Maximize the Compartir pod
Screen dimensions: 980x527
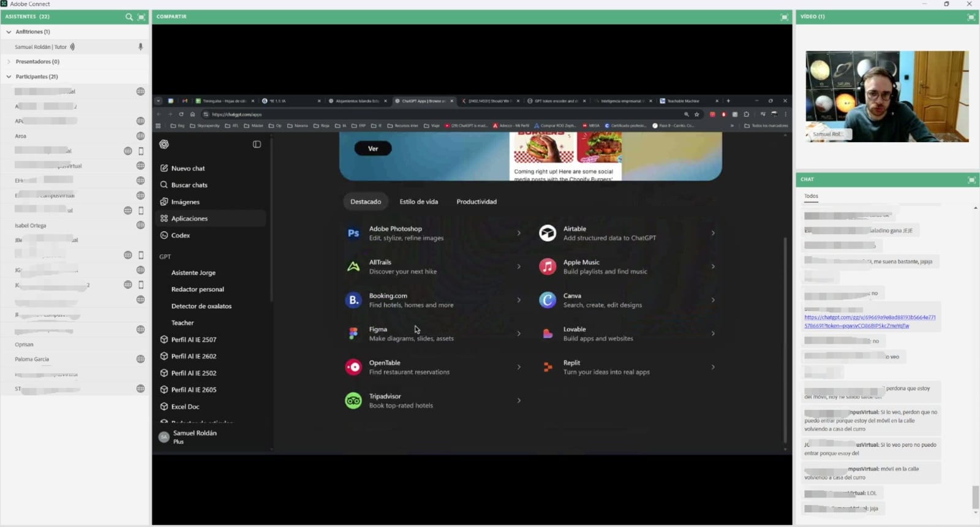point(785,17)
